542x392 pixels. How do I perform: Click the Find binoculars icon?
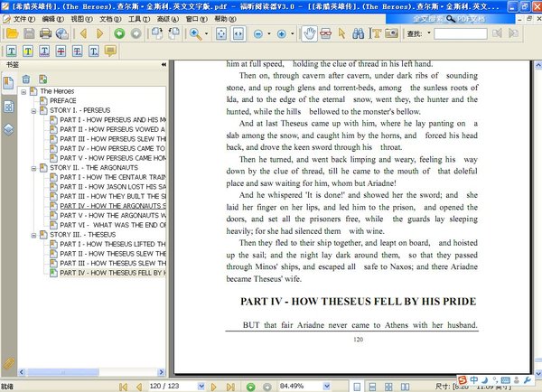pos(357,33)
